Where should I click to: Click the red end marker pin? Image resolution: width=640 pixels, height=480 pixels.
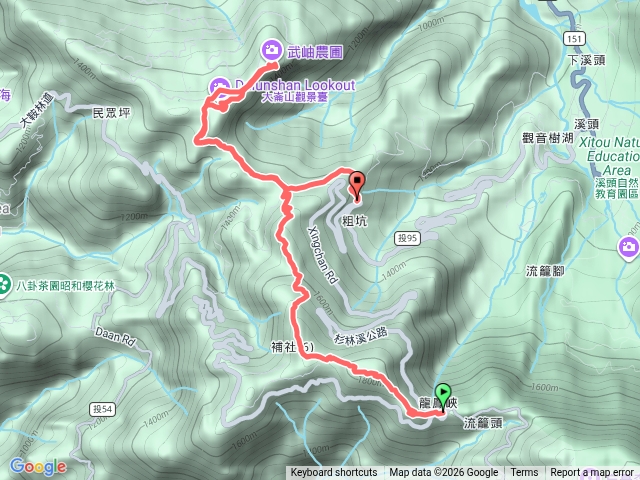tap(358, 186)
